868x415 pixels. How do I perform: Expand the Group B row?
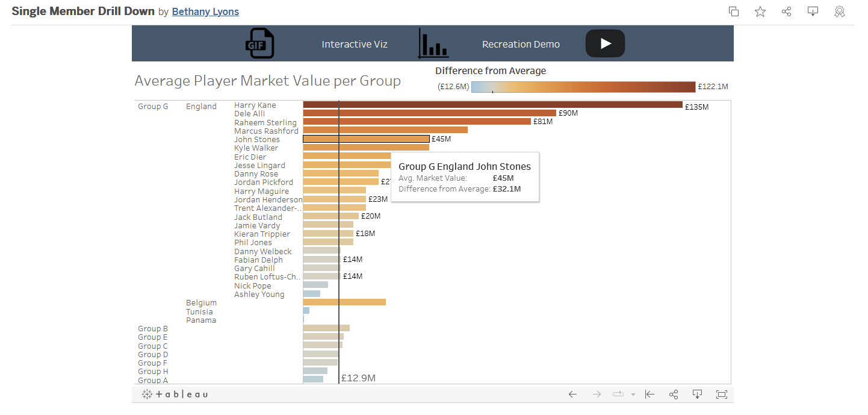click(153, 329)
